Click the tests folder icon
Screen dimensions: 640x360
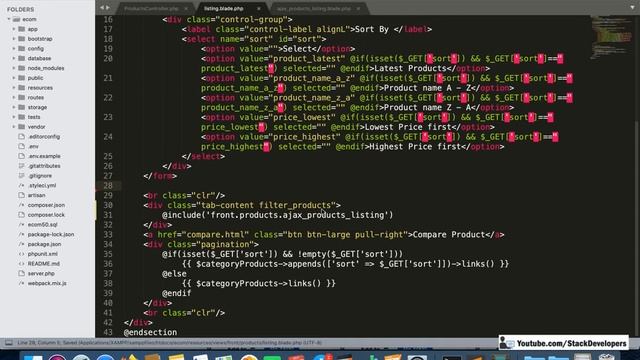point(22,117)
